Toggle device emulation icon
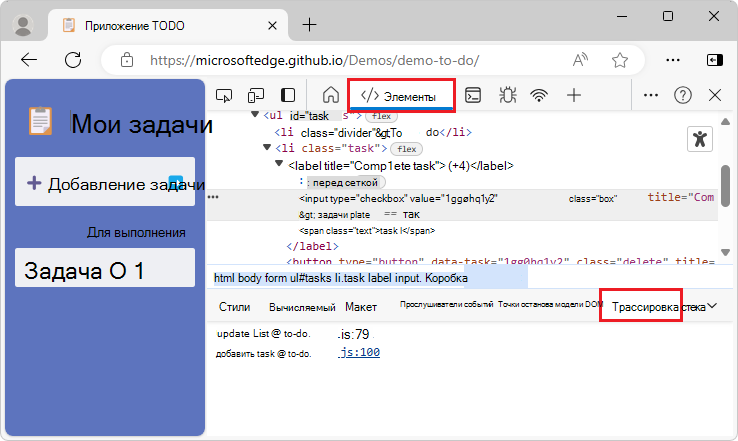Image resolution: width=738 pixels, height=441 pixels. click(x=256, y=96)
